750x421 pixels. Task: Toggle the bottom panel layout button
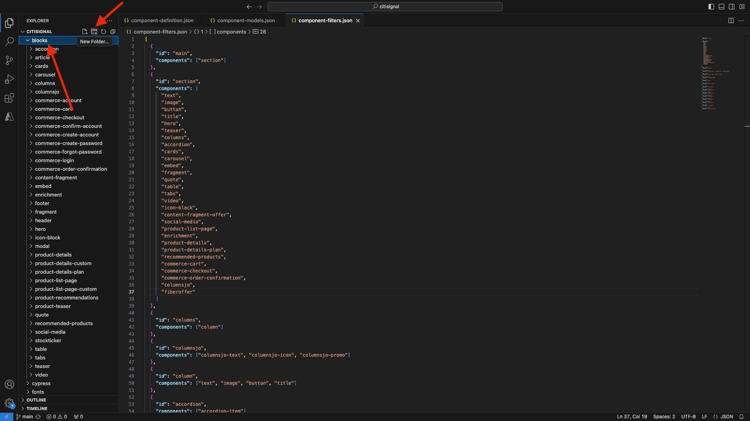721,7
